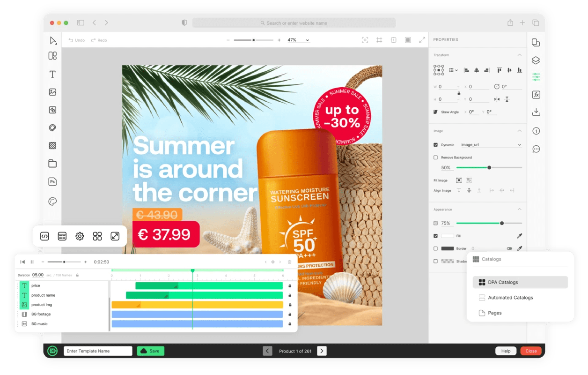Show the properties sliders panel
This screenshot has height=375, width=588.
click(536, 77)
